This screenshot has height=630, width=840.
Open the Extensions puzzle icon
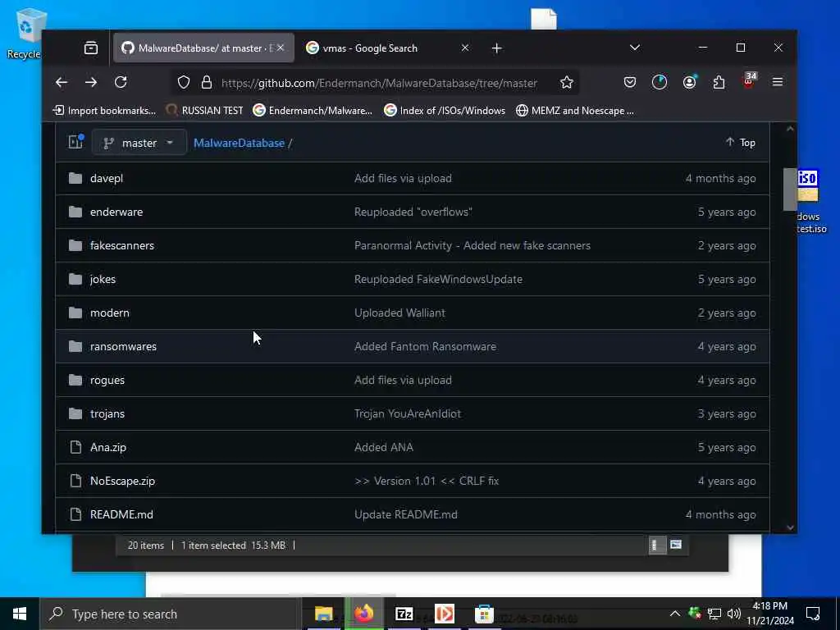coord(719,82)
